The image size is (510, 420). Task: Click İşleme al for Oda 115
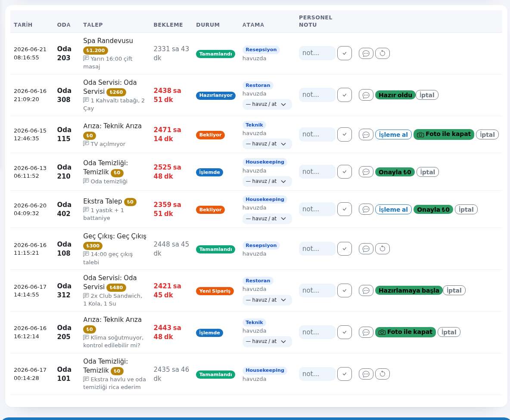394,135
